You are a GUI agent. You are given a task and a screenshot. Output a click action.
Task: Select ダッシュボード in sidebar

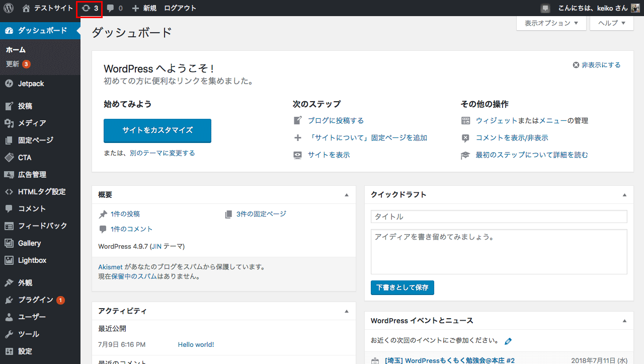coord(40,30)
